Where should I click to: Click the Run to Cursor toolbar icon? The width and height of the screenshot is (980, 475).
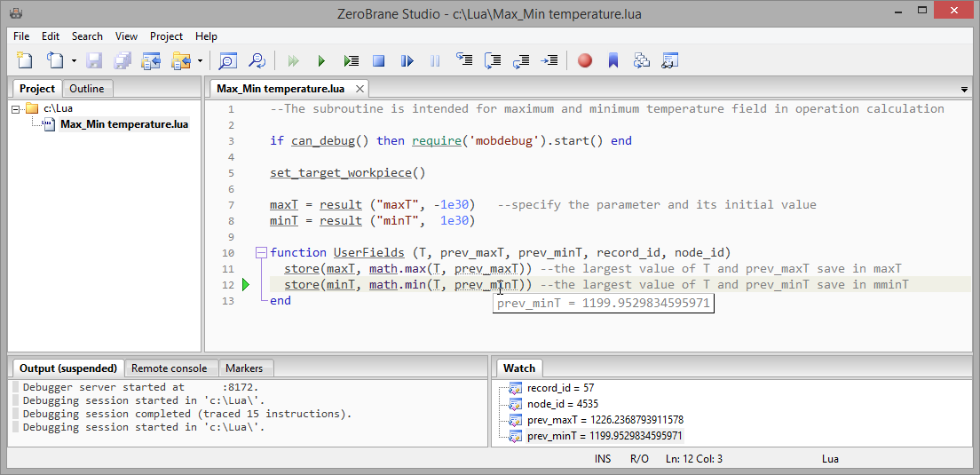[550, 60]
